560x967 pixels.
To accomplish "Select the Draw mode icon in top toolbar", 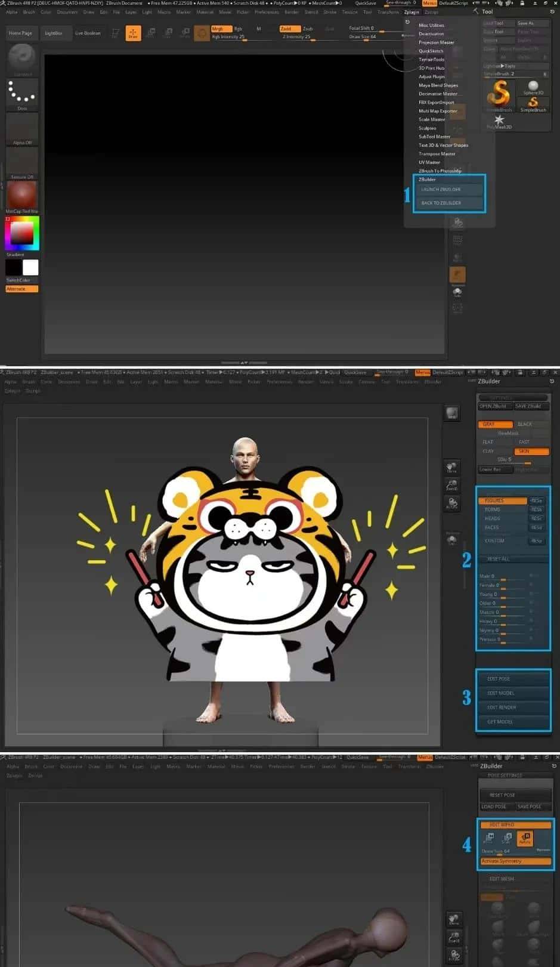I will tap(133, 33).
